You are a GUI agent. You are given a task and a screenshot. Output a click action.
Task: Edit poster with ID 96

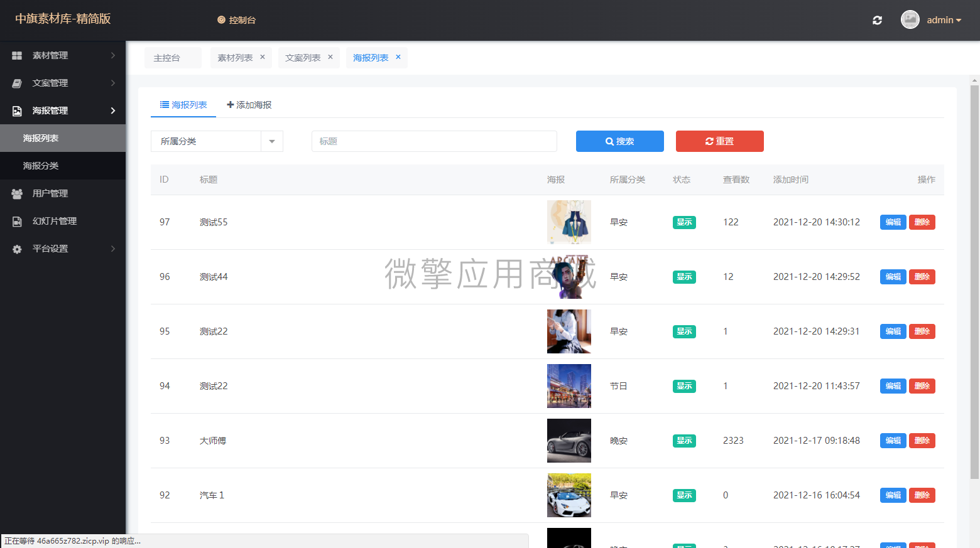893,277
